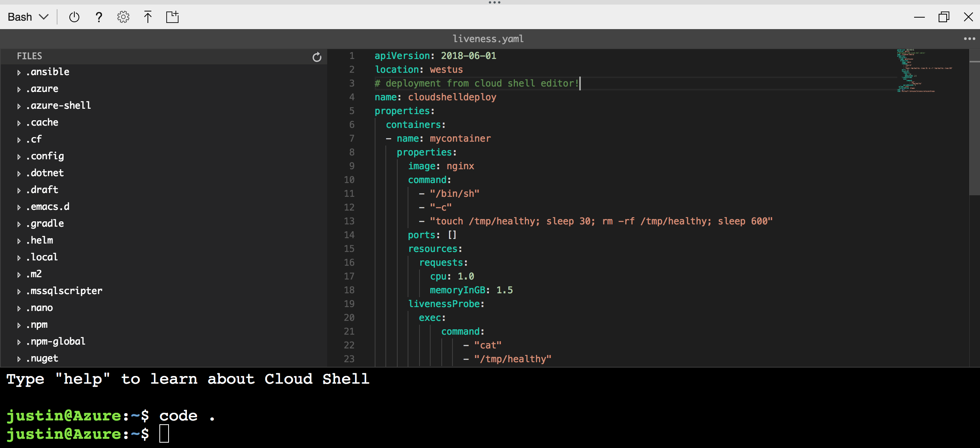Click the upload files icon

click(x=147, y=16)
